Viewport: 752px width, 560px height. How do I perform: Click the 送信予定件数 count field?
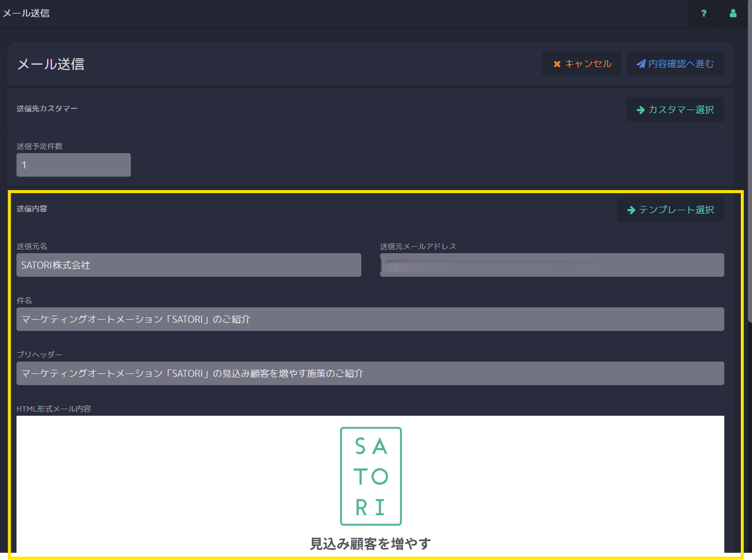point(73,165)
